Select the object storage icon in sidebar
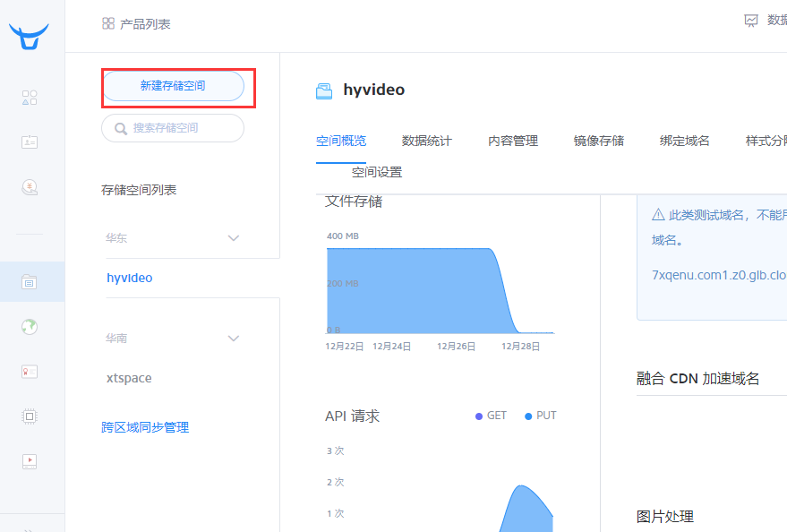The height and width of the screenshot is (532, 787). click(x=30, y=282)
